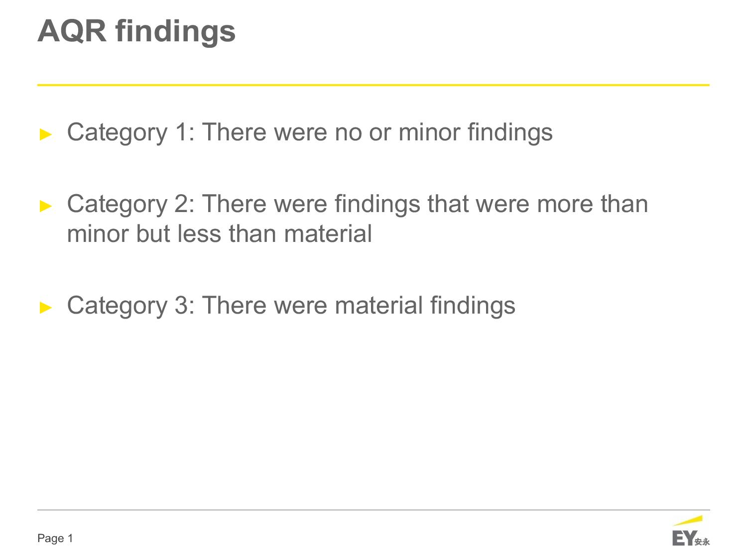Click "findings that were more than" text

pyautogui.click(x=491, y=205)
